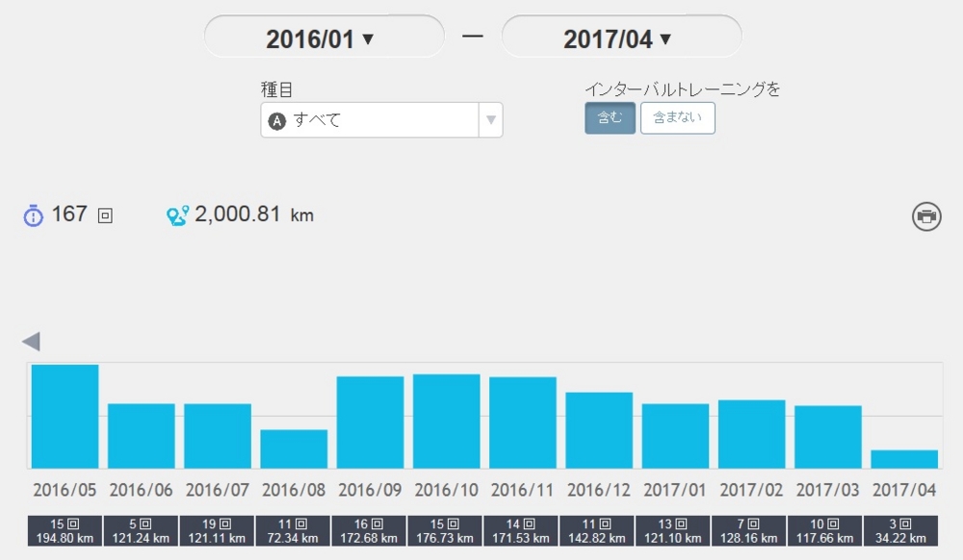The height and width of the screenshot is (560, 963).
Task: Click the 121.11 km summary cell
Action: coord(217,531)
